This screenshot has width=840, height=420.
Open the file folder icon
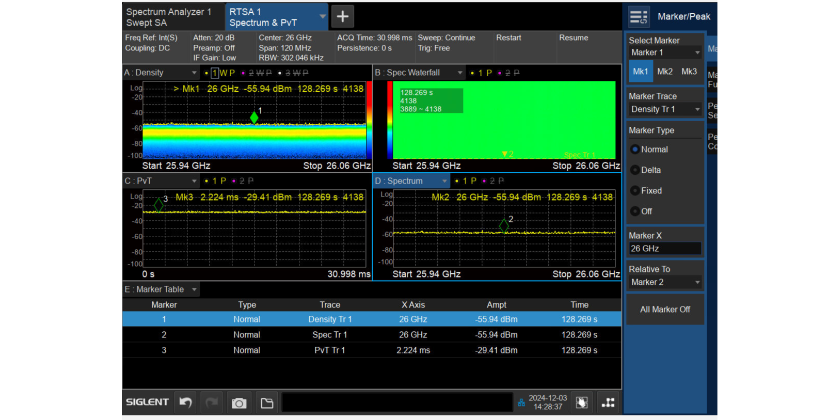pos(267,402)
